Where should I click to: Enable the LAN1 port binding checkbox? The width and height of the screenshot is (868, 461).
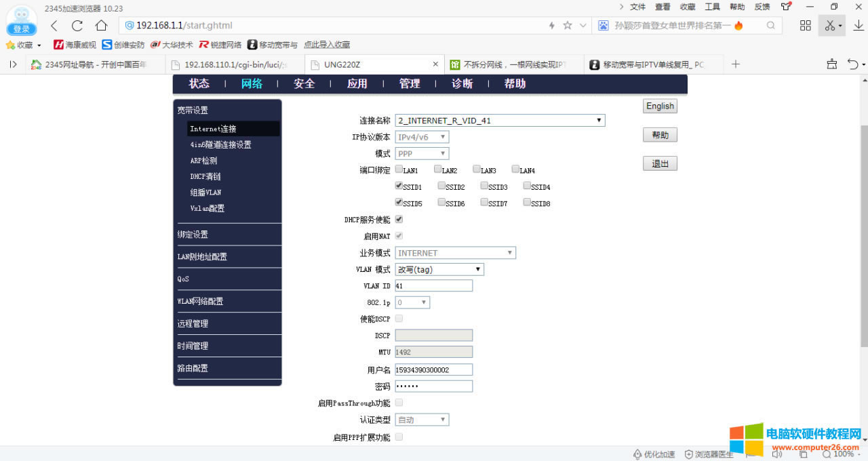399,169
